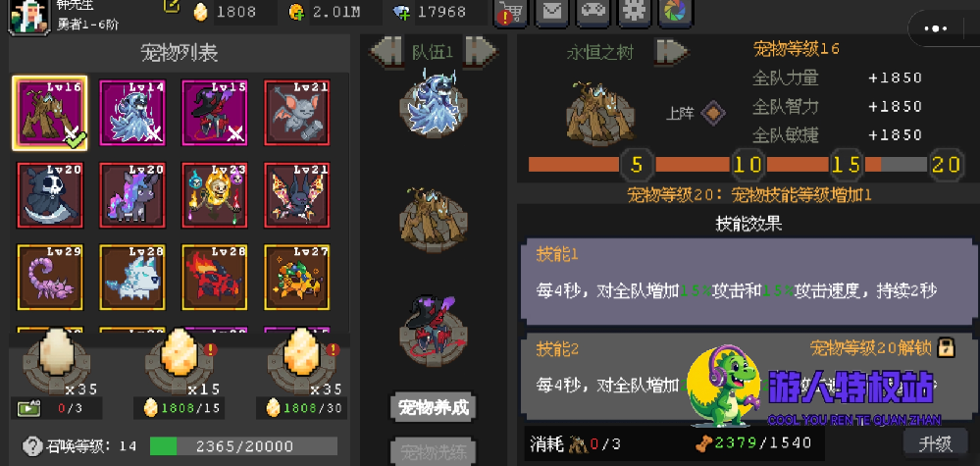
Task: Select the Lv16 tree pet with checkmark
Action: 50,113
